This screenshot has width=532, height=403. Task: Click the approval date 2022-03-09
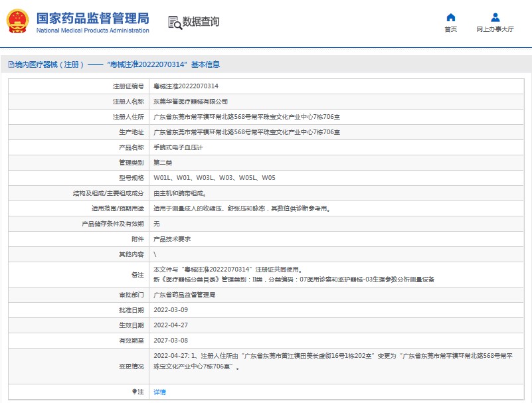point(171,310)
